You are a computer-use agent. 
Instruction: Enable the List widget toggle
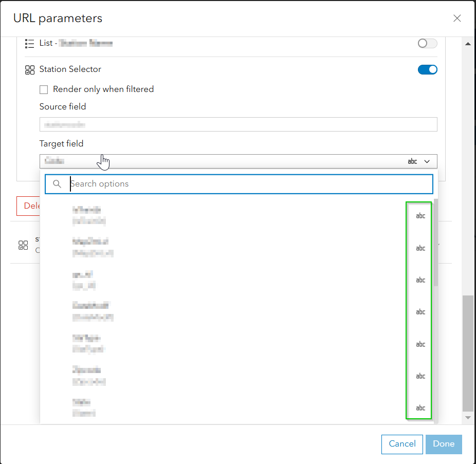[x=427, y=43]
